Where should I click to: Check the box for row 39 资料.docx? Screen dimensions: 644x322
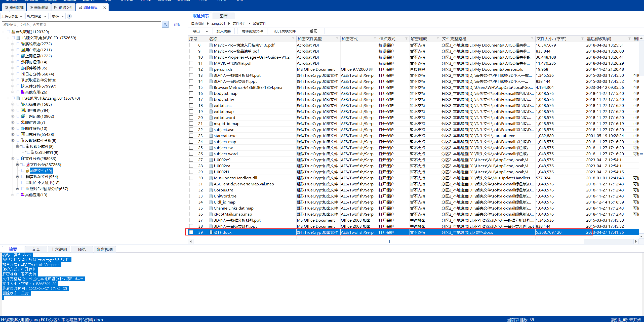coord(191,232)
